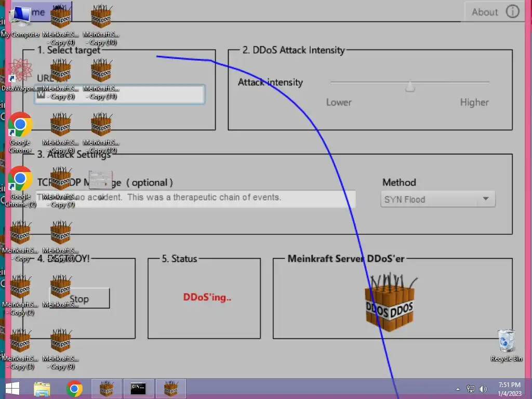Select Meinkraft S... - Copy (4) desktop icon
Image resolution: width=532 pixels, height=399 pixels.
pyautogui.click(x=61, y=24)
